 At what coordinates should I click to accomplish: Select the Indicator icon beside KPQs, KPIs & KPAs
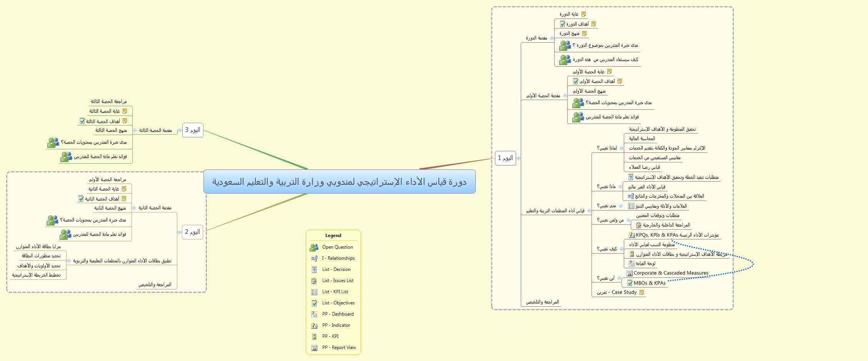tap(631, 234)
